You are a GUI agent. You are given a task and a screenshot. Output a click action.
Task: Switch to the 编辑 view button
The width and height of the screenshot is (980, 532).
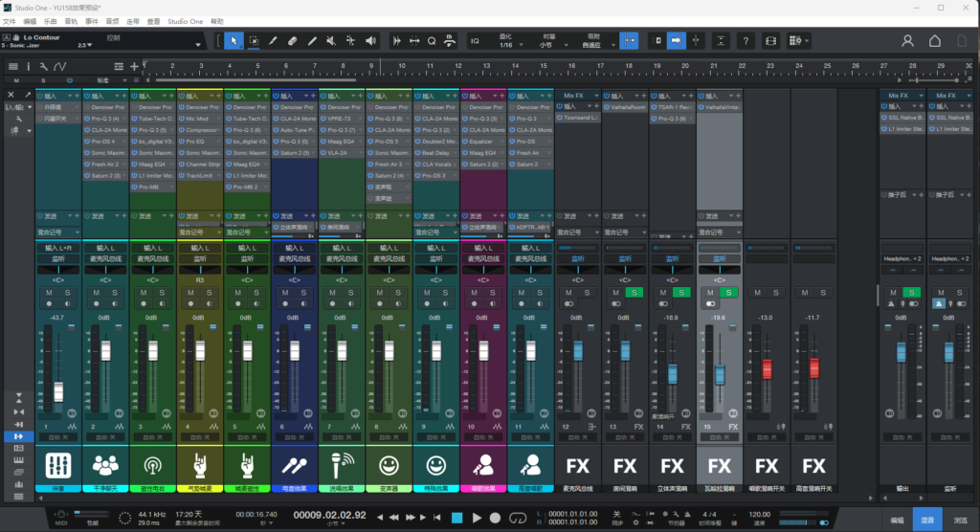click(x=897, y=519)
